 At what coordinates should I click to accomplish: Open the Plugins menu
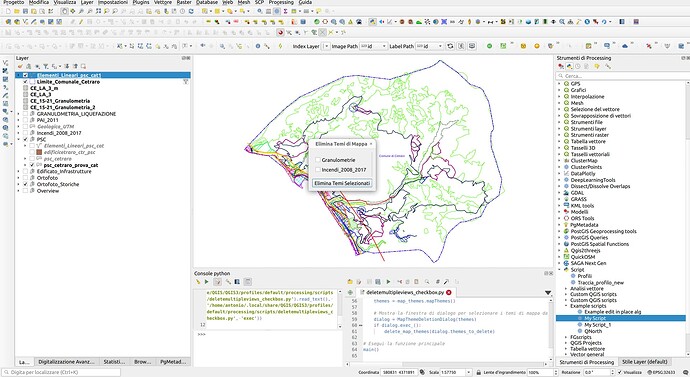pyautogui.click(x=141, y=2)
